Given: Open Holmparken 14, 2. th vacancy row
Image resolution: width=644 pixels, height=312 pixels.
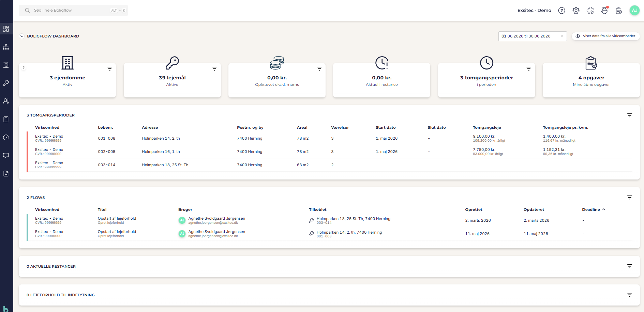Looking at the screenshot, I should (330, 138).
